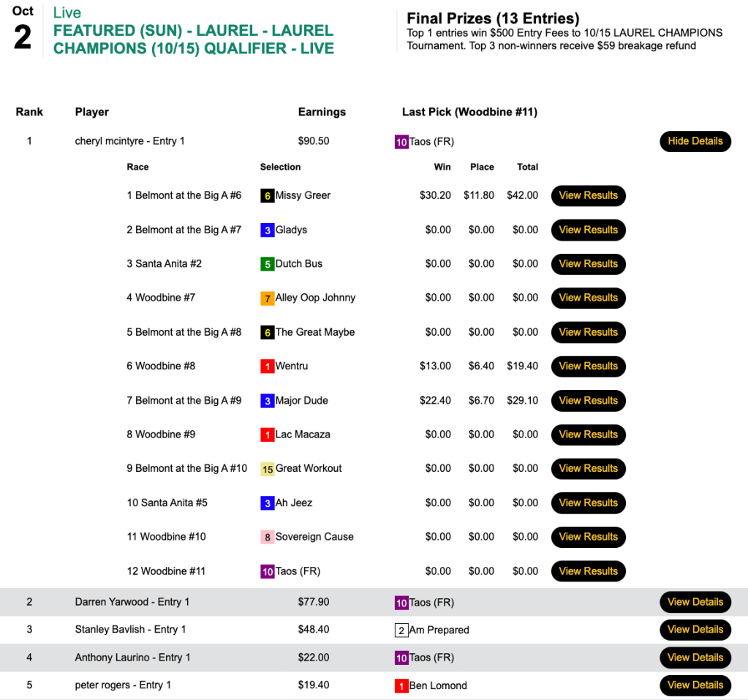Click the yellow number 15 badge for Great Workout
This screenshot has width=748, height=700.
pos(267,469)
